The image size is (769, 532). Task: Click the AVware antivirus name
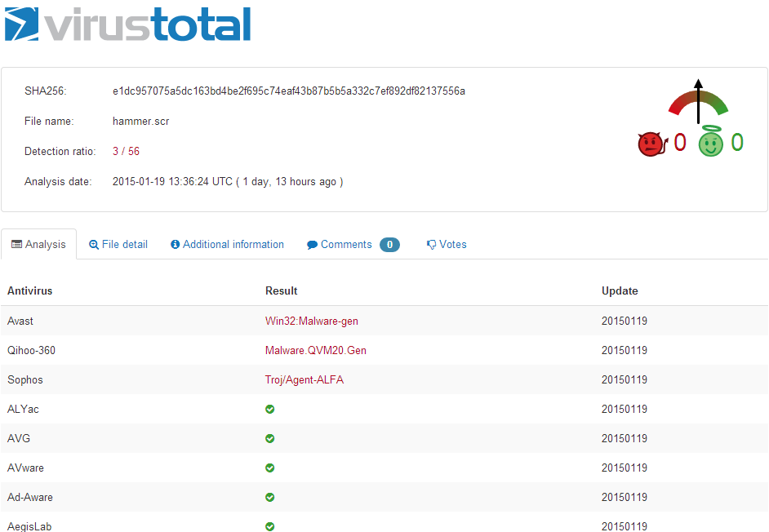(x=25, y=468)
